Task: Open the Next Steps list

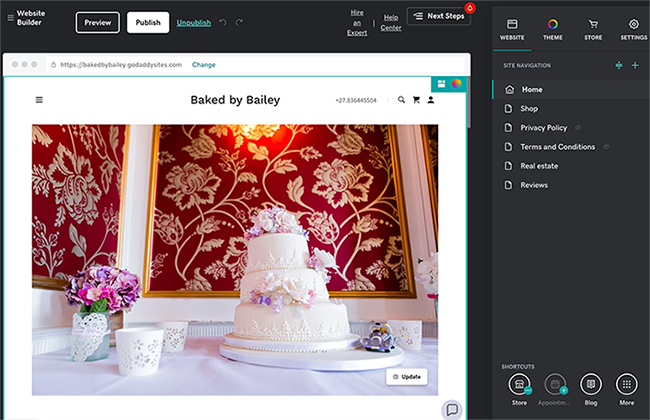Action: [x=439, y=16]
